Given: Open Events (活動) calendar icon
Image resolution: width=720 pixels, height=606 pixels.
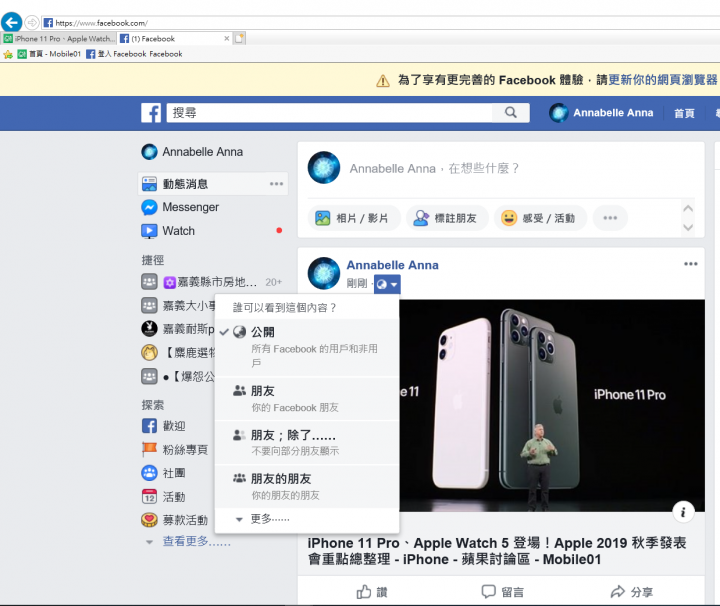Looking at the screenshot, I should click(149, 497).
